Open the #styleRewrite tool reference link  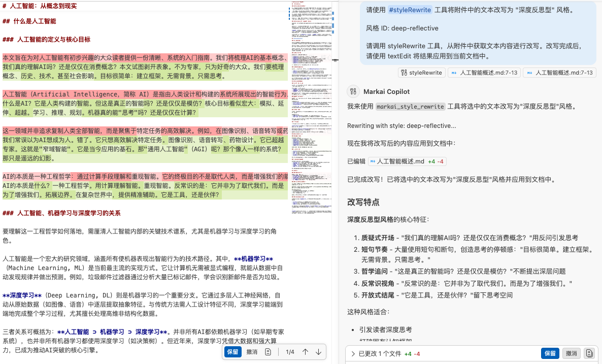pos(410,10)
